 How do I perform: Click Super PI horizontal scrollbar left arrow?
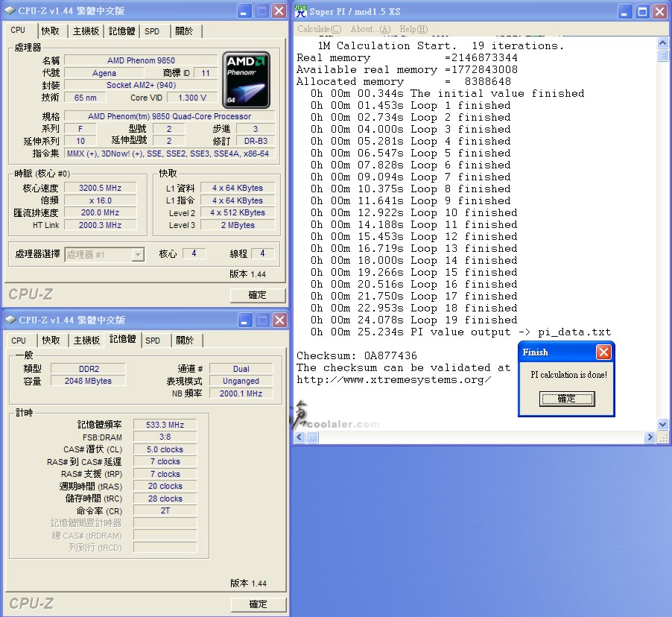tap(299, 437)
